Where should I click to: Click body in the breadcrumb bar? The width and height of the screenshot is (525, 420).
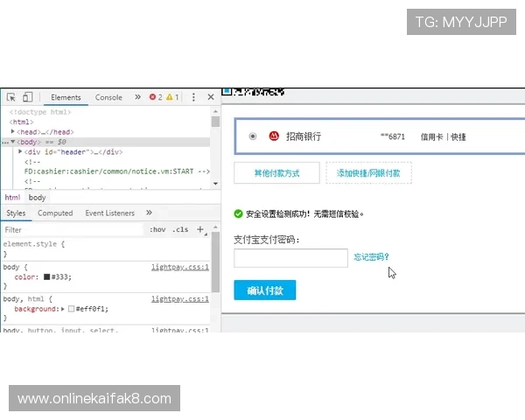(37, 198)
